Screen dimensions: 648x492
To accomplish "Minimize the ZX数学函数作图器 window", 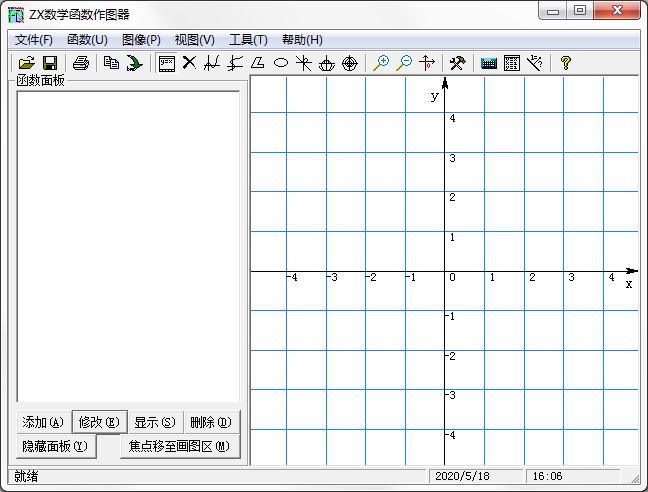I will [x=553, y=10].
